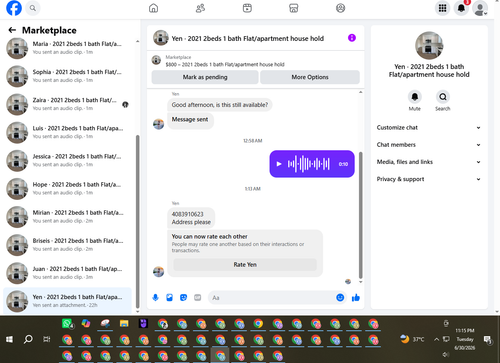Click the listing thumbnail in right panel

429,46
